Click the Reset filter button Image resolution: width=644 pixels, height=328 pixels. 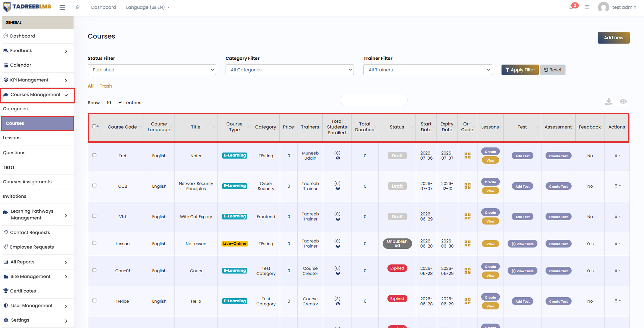coord(552,70)
